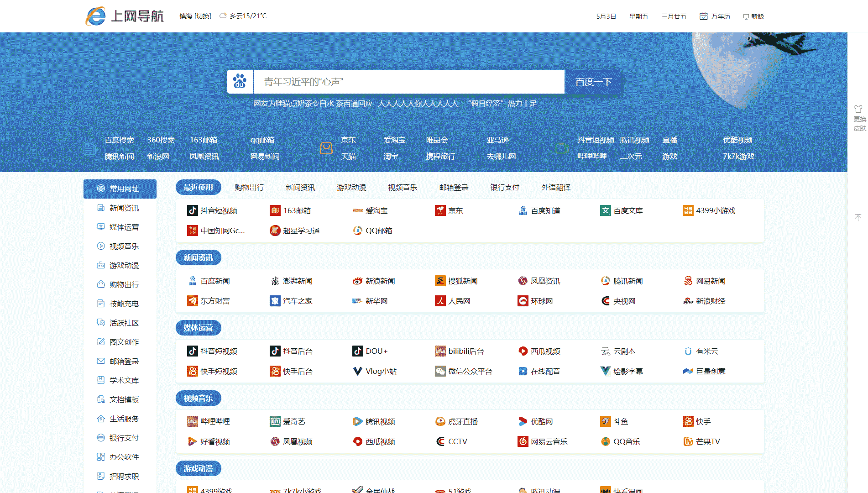Open 万年历 calendar icon link
868x493 pixels.
(x=703, y=16)
